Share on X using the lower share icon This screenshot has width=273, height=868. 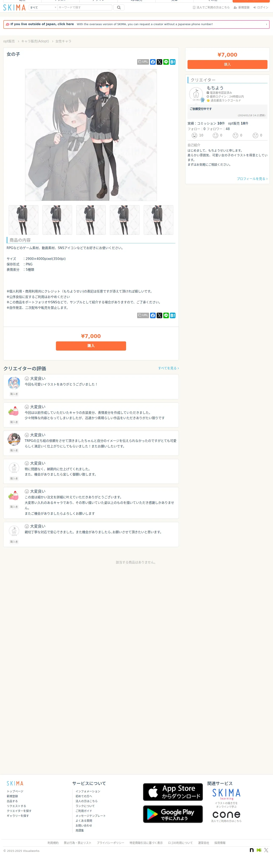click(x=159, y=315)
